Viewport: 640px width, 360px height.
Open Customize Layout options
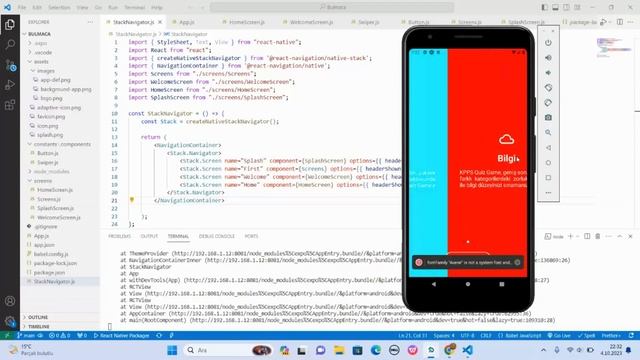(577, 7)
